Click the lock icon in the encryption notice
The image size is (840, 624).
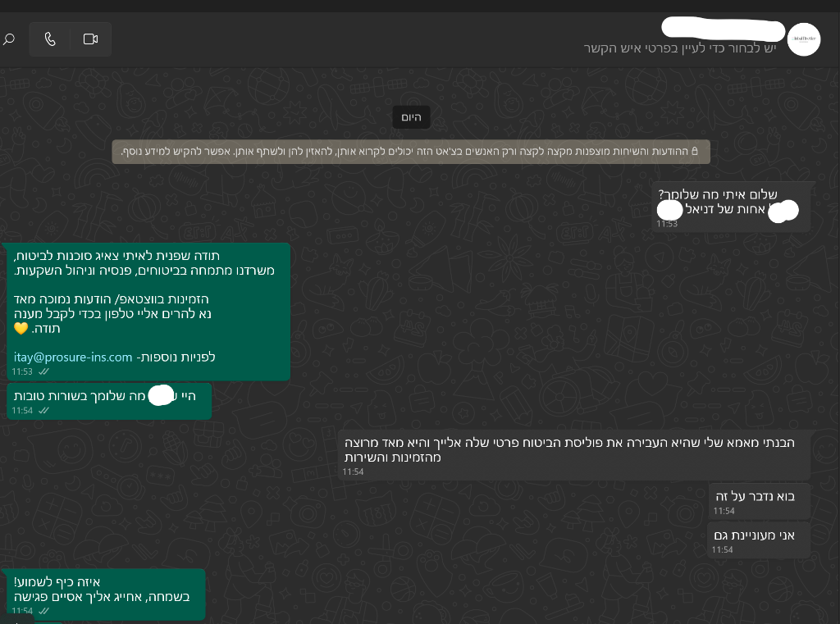coord(695,151)
